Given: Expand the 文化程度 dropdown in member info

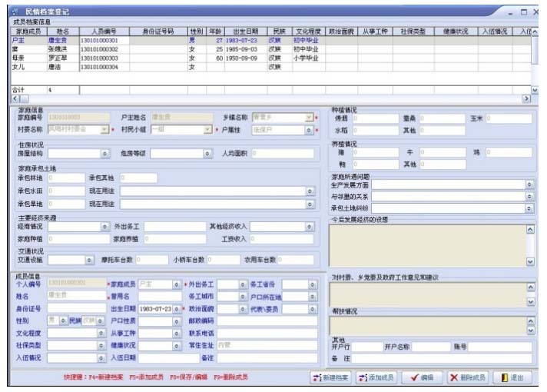Looking at the screenshot, I should coord(101,334).
